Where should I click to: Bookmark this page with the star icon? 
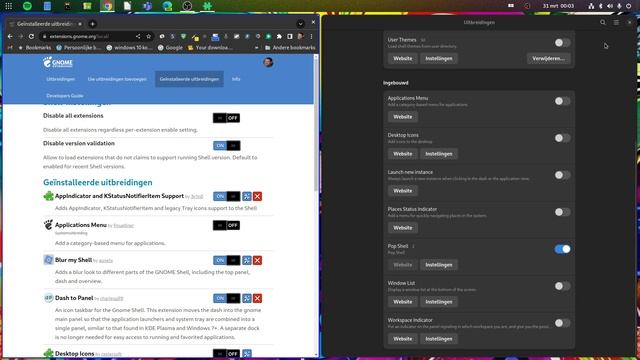click(x=149, y=36)
